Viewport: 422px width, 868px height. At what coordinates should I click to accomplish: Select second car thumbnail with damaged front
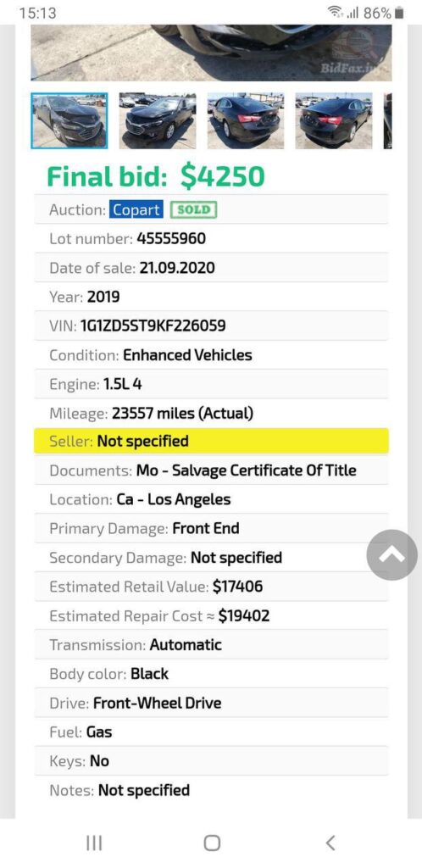[x=157, y=121]
